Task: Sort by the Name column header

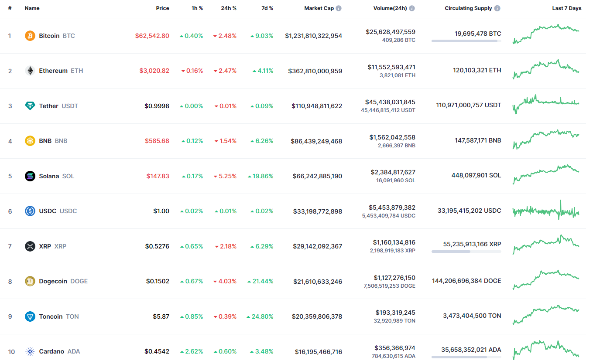Action: coord(32,8)
